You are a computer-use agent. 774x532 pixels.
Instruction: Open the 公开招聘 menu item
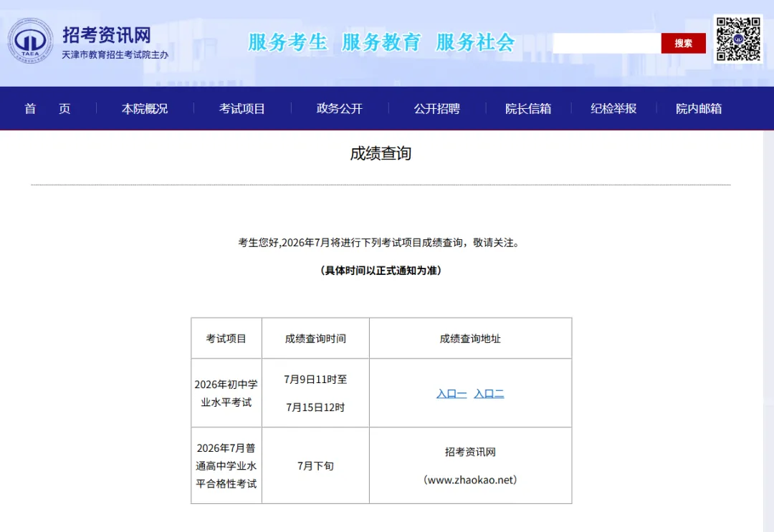click(437, 108)
